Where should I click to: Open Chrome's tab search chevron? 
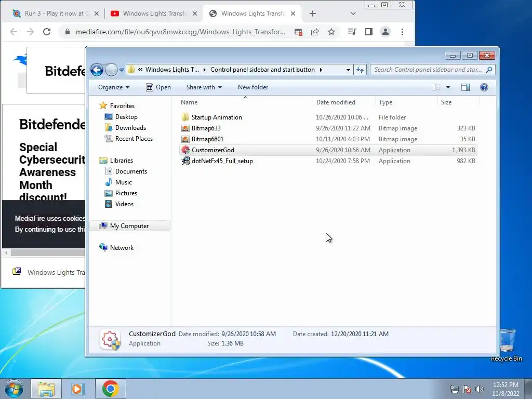pyautogui.click(x=353, y=14)
